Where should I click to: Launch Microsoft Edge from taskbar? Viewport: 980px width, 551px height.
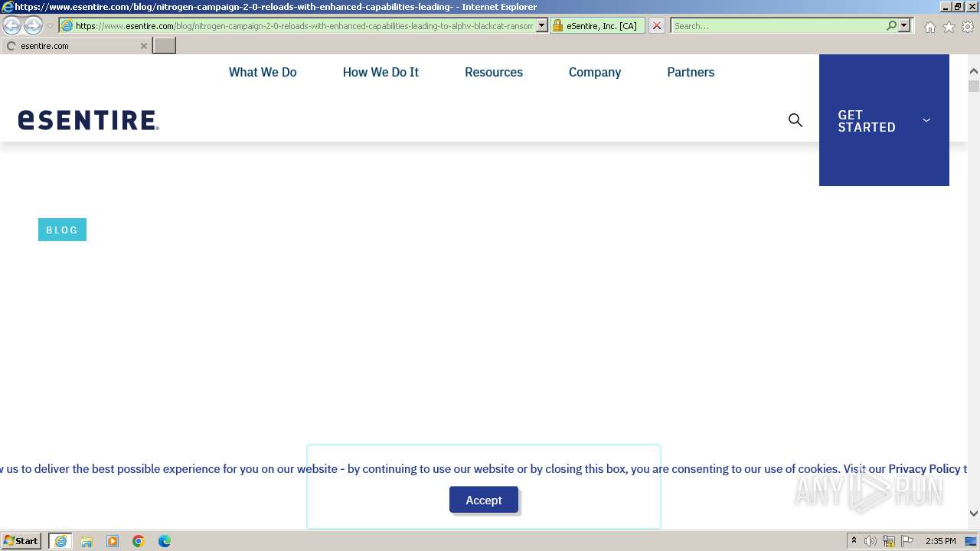click(165, 541)
